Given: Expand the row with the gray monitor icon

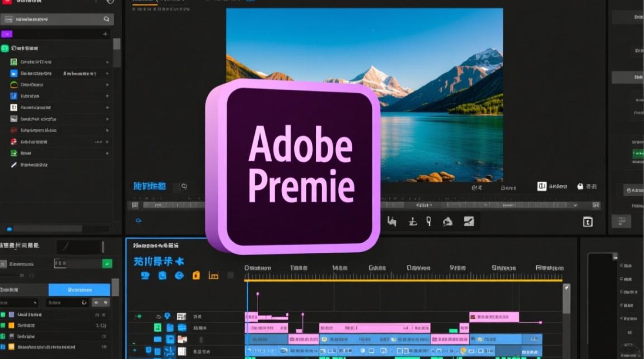Looking at the screenshot, I should [107, 119].
